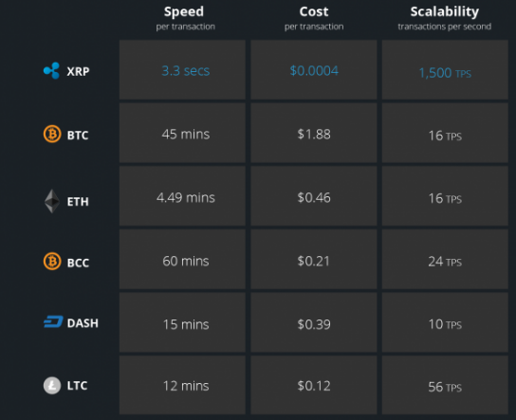
Task: Click the BCC 24 TPS cell
Action: click(x=445, y=260)
